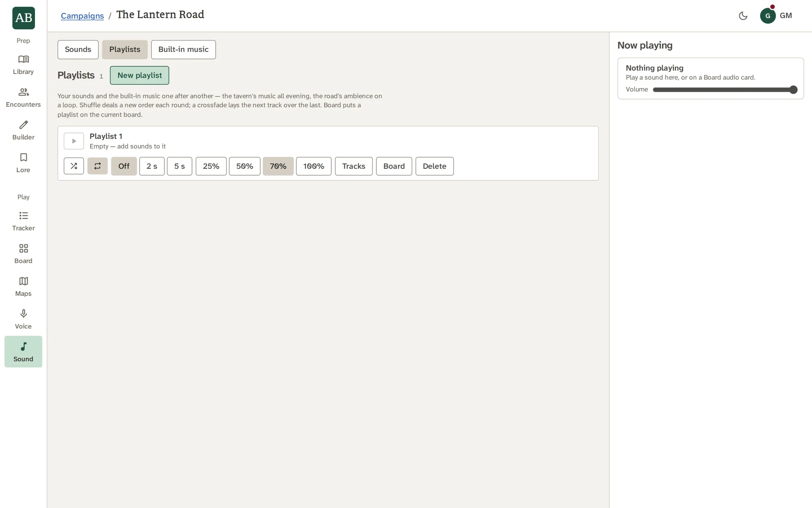Open the Board section in sidebar
812x508 pixels.
(23, 254)
